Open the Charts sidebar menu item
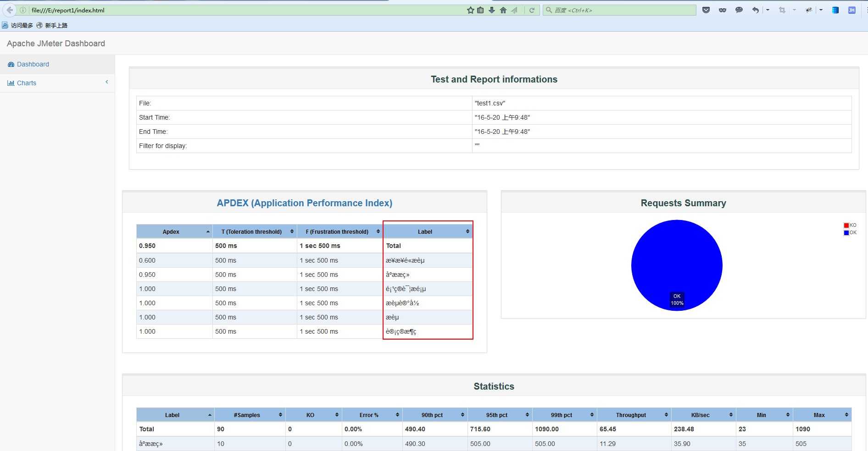Image resolution: width=868 pixels, height=451 pixels. click(26, 83)
